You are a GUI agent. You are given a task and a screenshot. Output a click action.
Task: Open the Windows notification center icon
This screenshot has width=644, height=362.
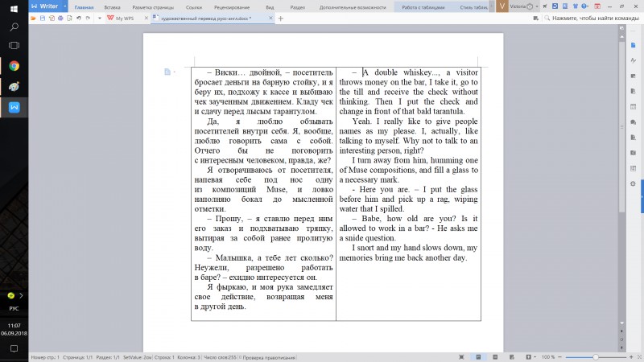pyautogui.click(x=14, y=349)
